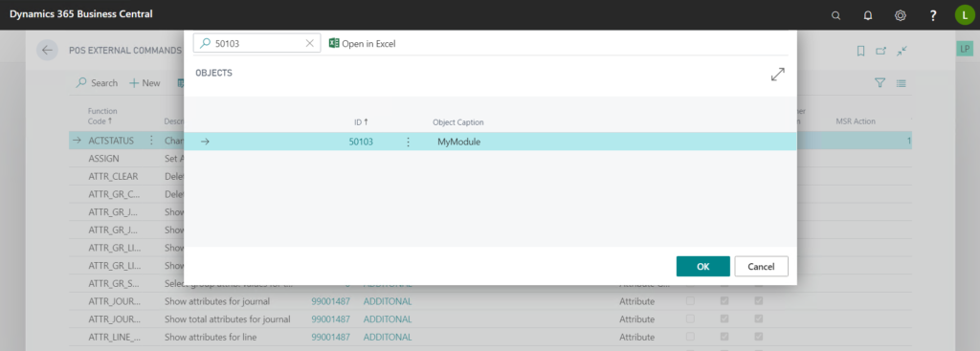Open the three-dot menu for the ACTSTATUS row
The height and width of the screenshot is (351, 980).
pos(150,141)
